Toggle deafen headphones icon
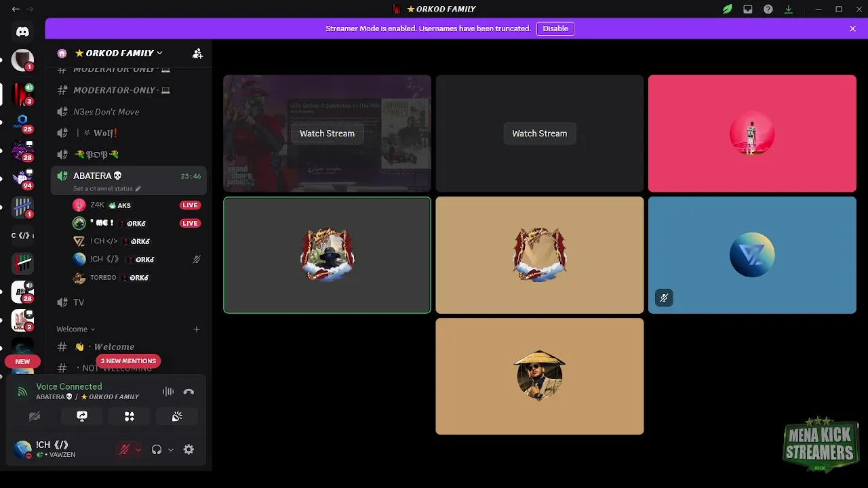 tap(157, 449)
